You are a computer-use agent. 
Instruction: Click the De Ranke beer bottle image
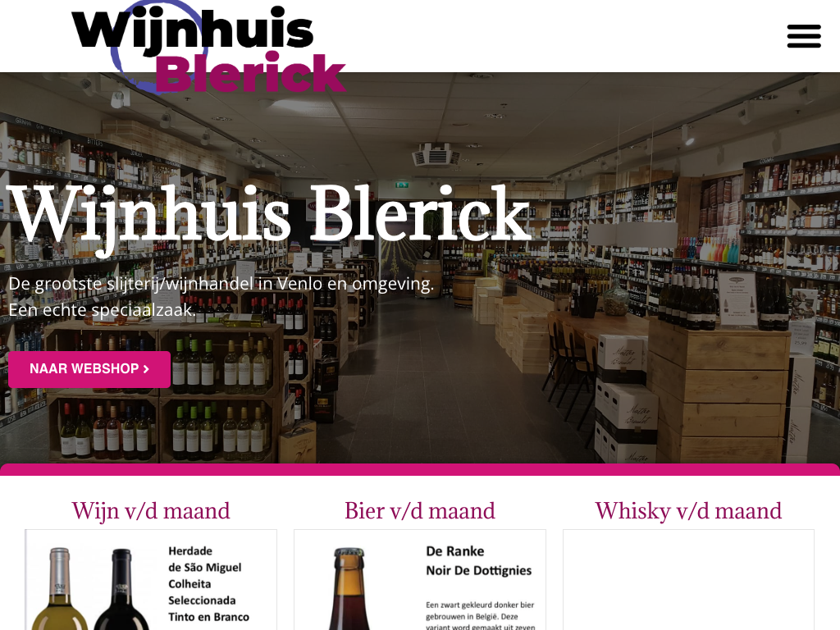tap(349, 589)
